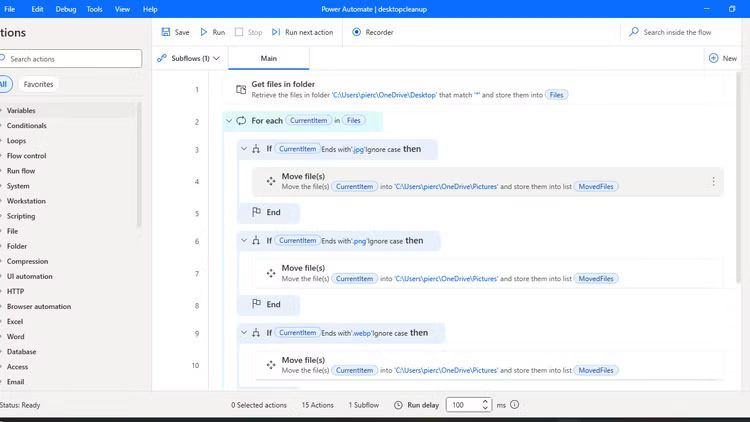Open more options on first Move file(s) action
This screenshot has height=422, width=750.
(713, 182)
